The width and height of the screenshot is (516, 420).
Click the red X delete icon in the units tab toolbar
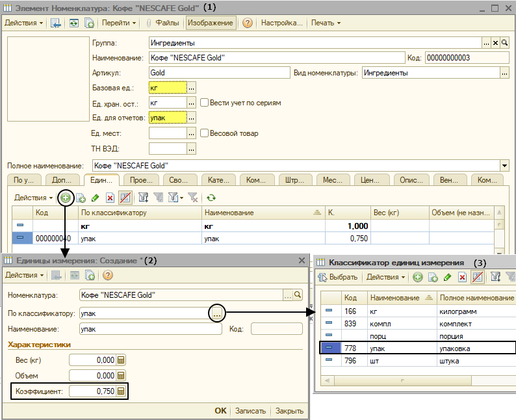[110, 198]
